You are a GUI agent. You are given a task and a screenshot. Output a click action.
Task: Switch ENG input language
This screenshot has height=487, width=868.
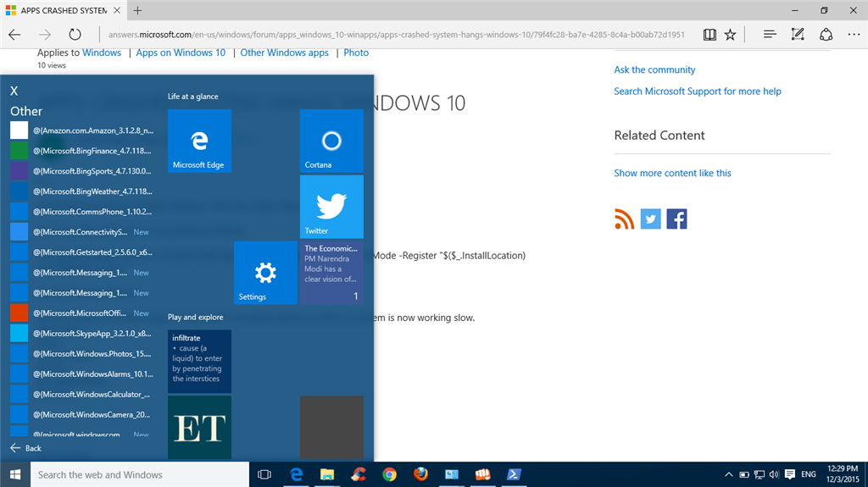809,475
